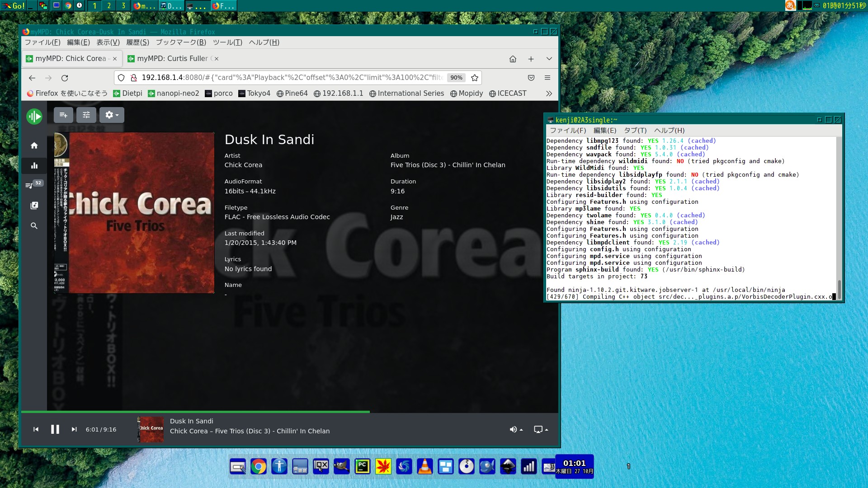Expand the outputs dropdown in footer
This screenshot has height=488, width=868.
[541, 429]
